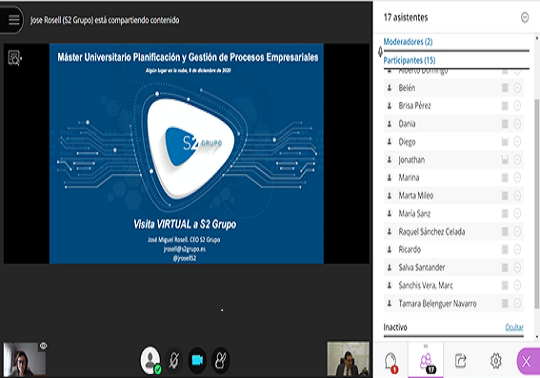Open attendee controls for Dania

point(517,124)
